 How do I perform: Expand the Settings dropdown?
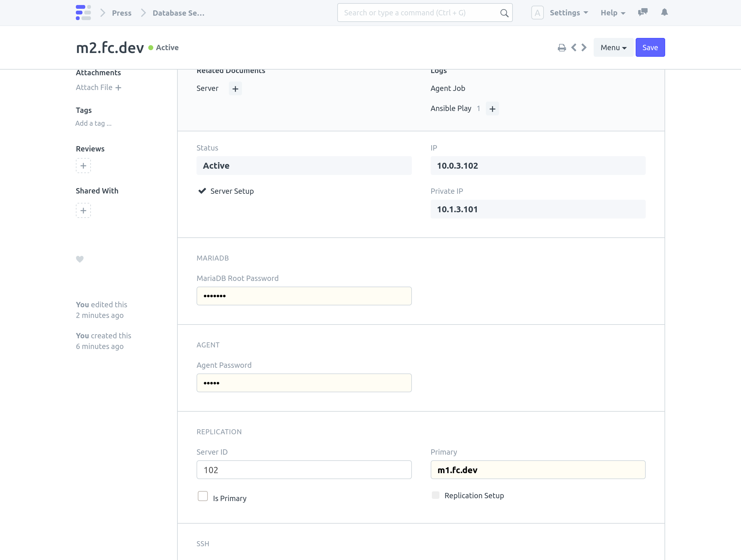[569, 13]
